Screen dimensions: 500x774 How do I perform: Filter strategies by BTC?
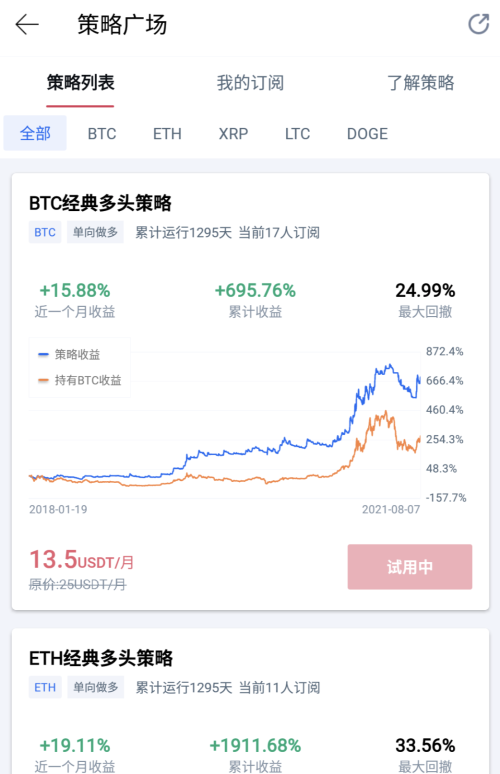click(x=102, y=134)
